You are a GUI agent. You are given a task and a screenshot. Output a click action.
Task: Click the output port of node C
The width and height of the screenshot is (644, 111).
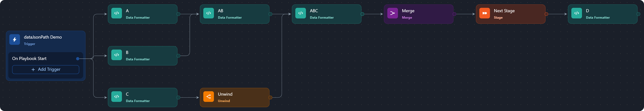178,97
